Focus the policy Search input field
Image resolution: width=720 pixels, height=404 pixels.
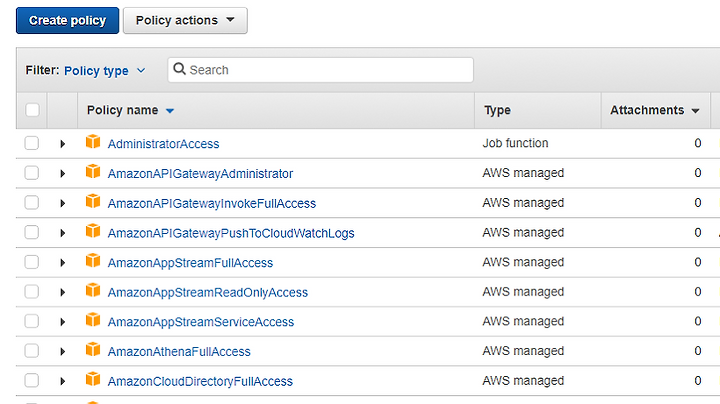(x=321, y=70)
